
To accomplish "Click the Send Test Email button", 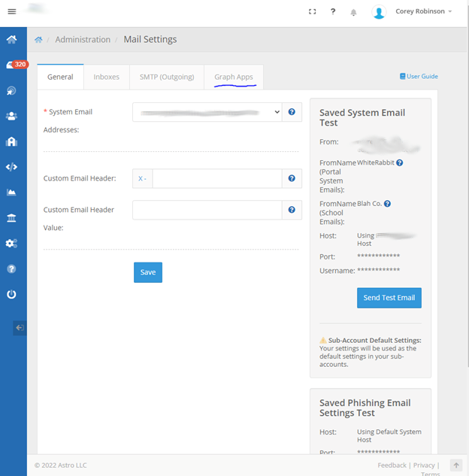I will 389,298.
